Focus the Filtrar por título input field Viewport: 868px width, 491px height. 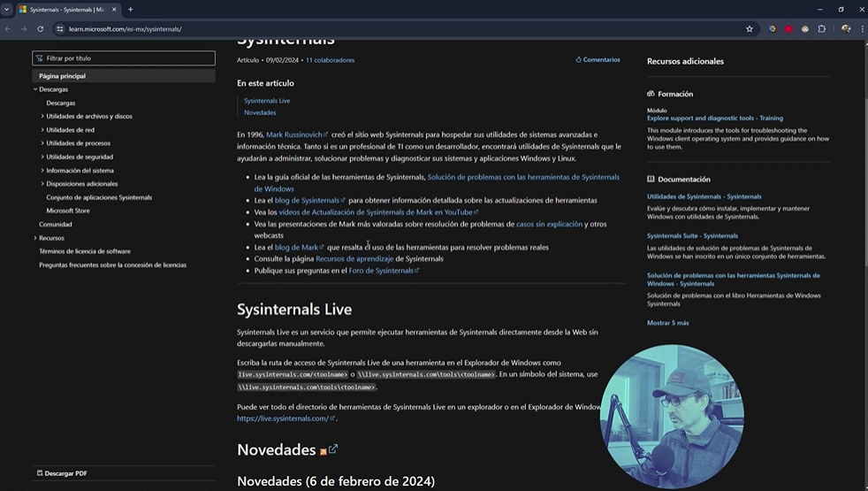124,58
